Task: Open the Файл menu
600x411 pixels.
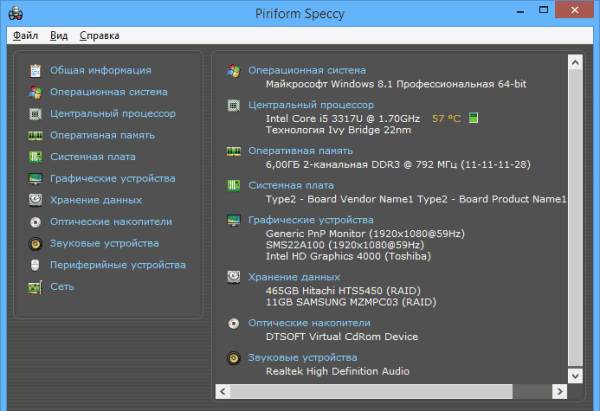Action: click(x=26, y=35)
